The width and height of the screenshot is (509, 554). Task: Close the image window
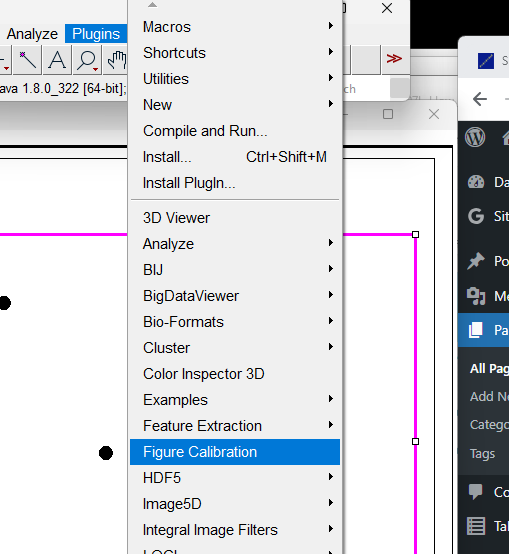click(434, 114)
